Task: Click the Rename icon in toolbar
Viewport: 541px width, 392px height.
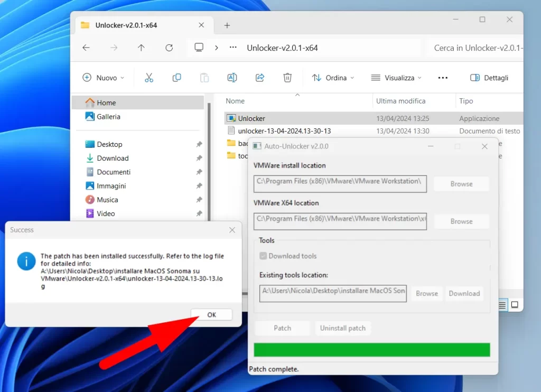Action: [x=232, y=78]
